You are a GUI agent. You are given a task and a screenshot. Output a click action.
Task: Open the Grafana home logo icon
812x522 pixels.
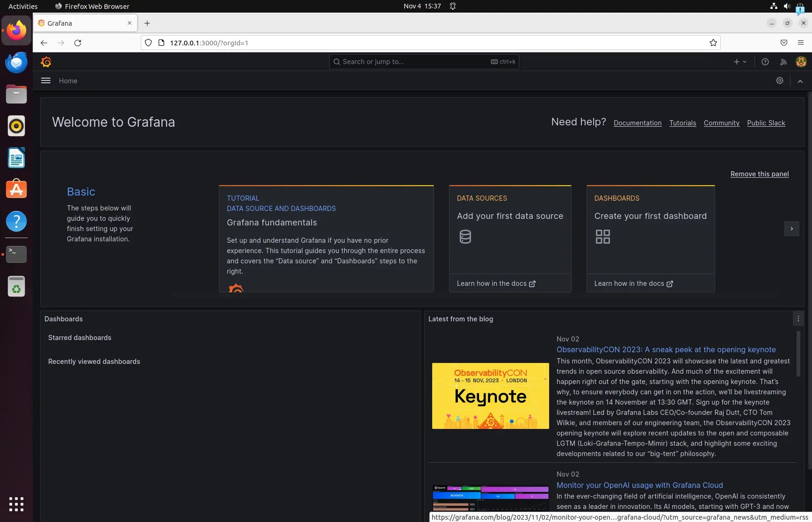[x=46, y=62]
